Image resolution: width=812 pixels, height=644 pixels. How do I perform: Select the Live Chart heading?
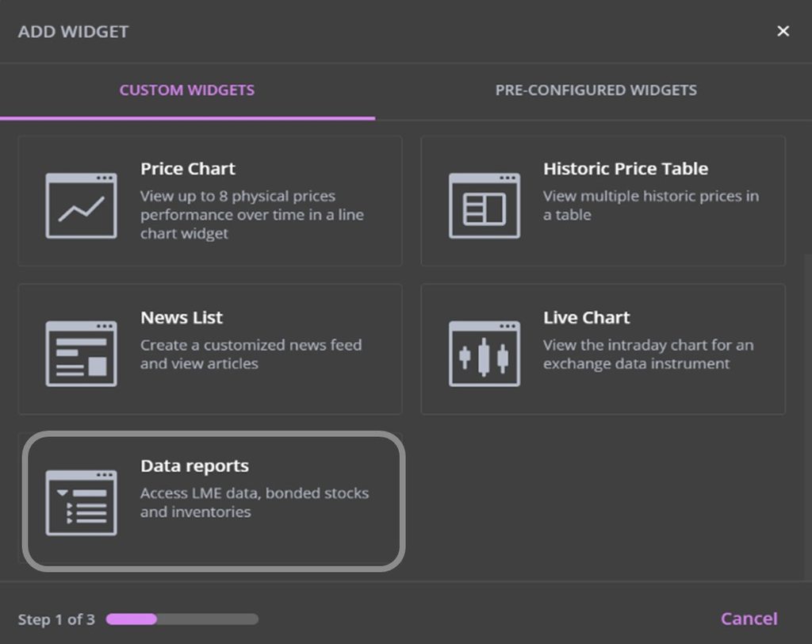(x=586, y=317)
